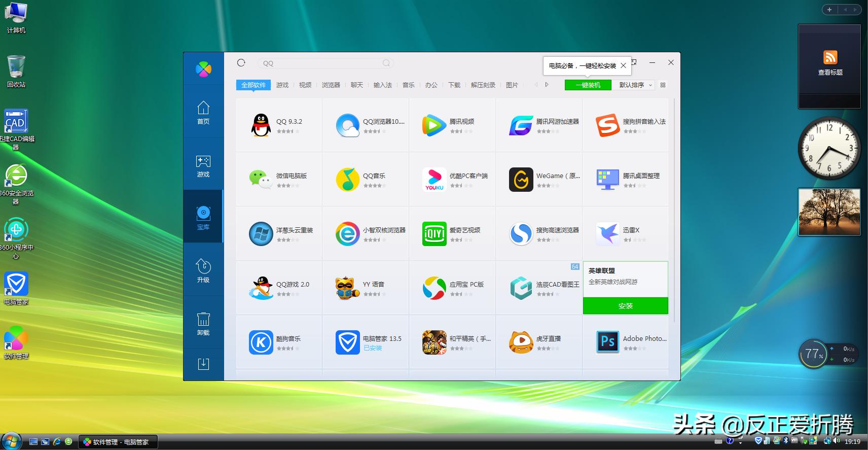Select the 腾讯视频 app icon

coord(434,125)
